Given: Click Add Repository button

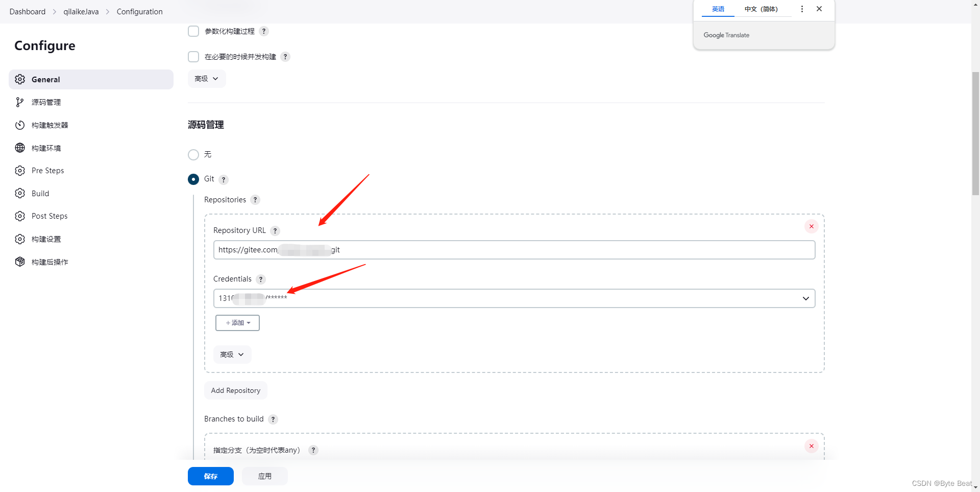Looking at the screenshot, I should (236, 390).
